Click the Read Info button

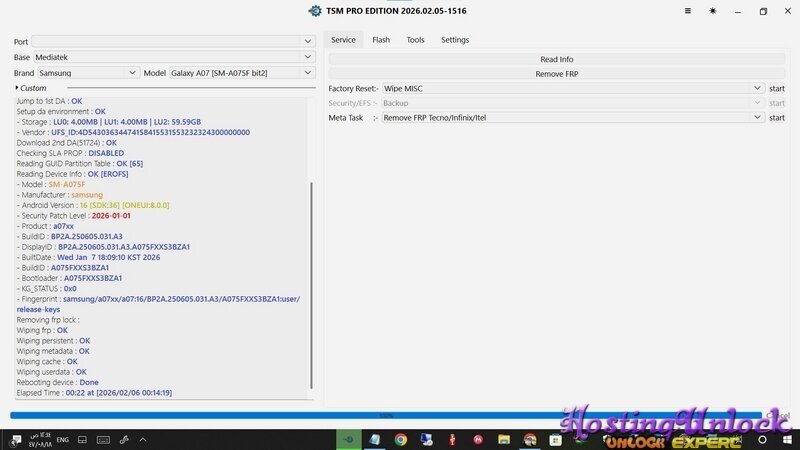pyautogui.click(x=556, y=60)
